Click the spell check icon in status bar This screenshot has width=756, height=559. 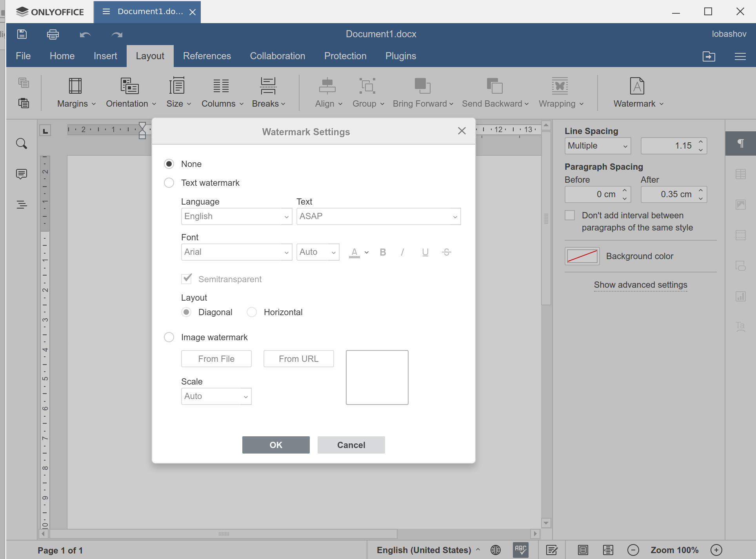tap(520, 550)
